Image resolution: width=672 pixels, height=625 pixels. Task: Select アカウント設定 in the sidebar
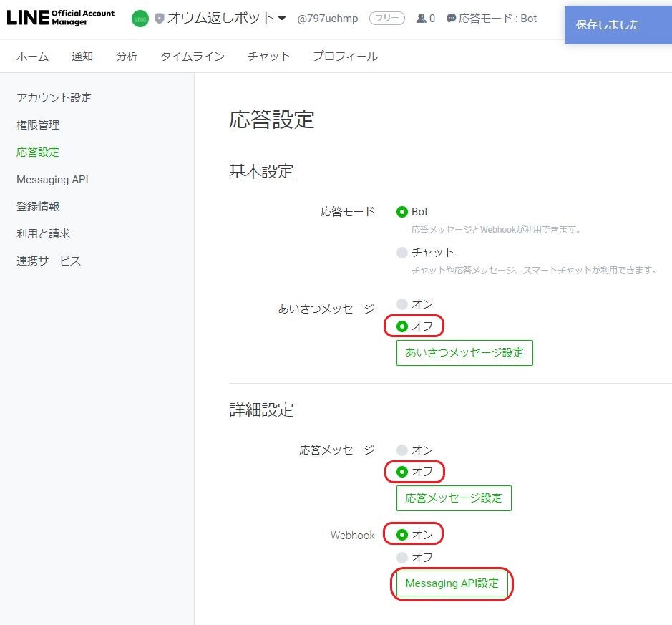[54, 98]
